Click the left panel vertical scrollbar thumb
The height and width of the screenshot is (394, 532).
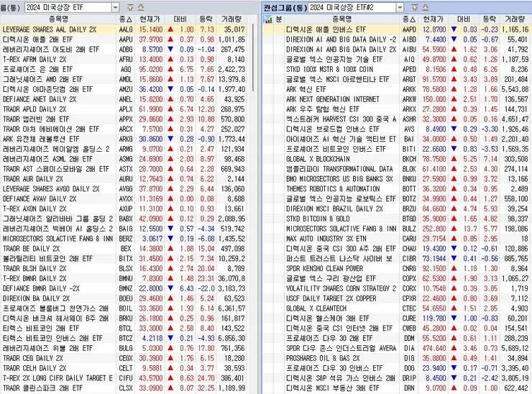tap(253, 58)
